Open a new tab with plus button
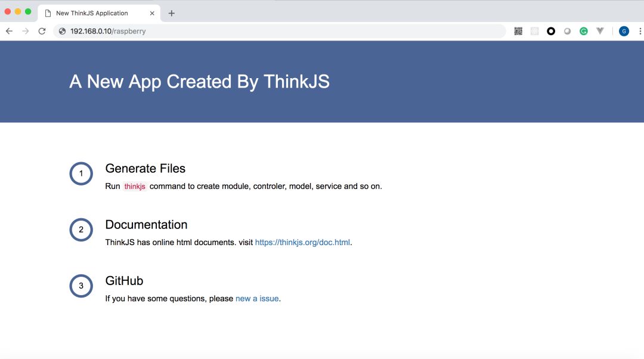The height and width of the screenshot is (359, 644). pyautogui.click(x=172, y=13)
